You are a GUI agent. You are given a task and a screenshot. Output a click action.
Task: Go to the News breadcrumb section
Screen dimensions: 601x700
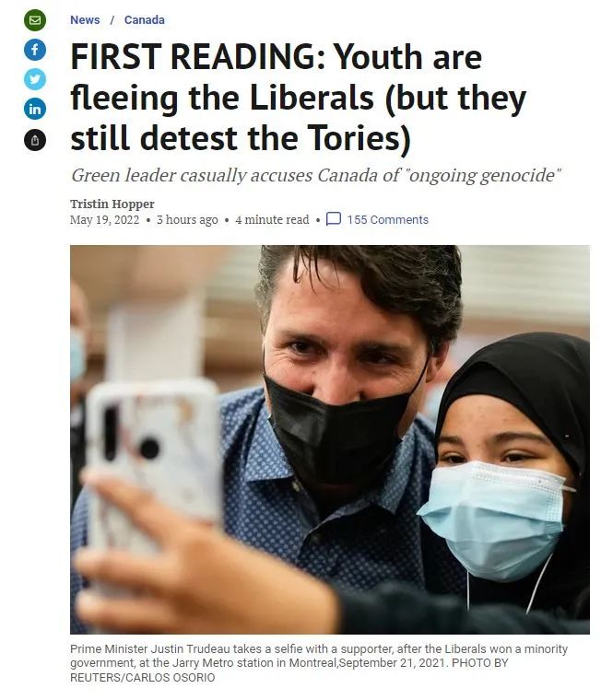click(x=85, y=20)
